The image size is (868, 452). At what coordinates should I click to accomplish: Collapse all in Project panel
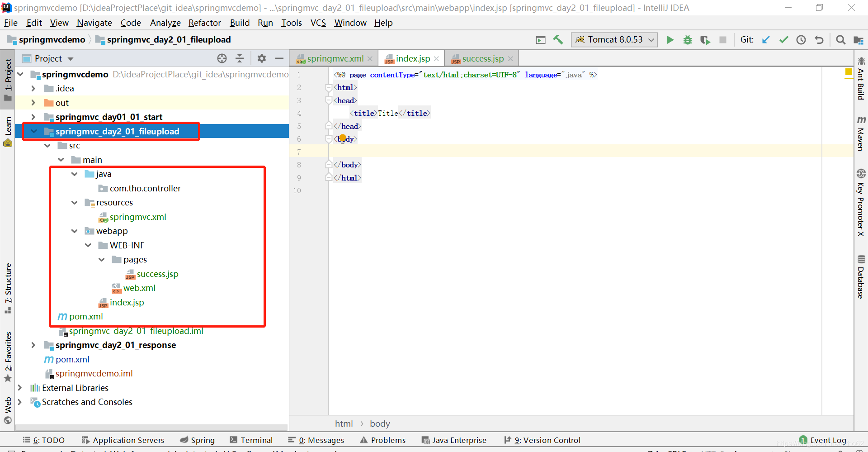click(x=240, y=58)
